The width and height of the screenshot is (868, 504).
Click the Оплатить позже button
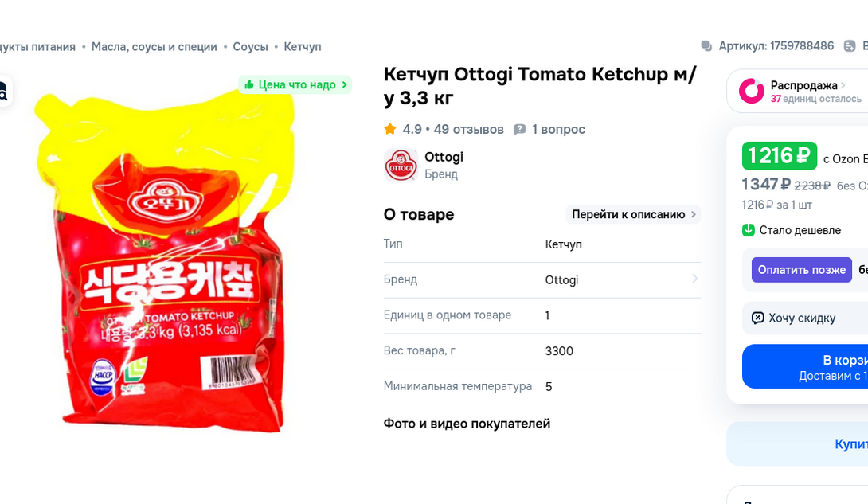802,270
